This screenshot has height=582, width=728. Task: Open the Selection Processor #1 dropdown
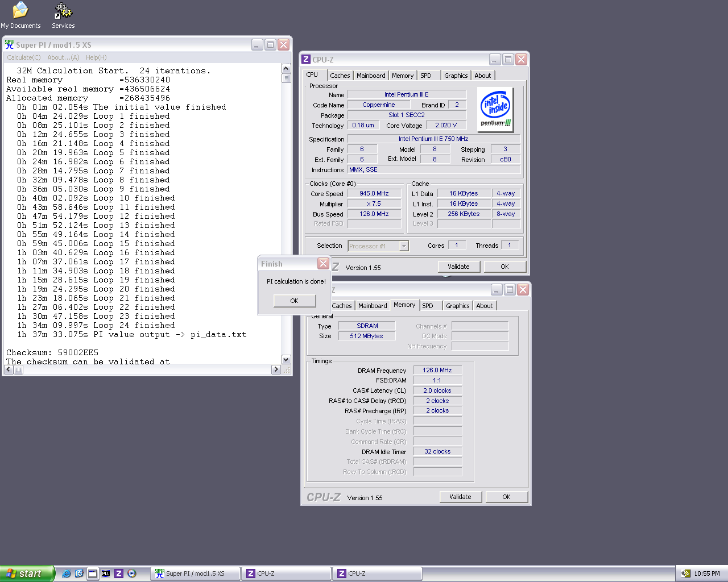[404, 246]
